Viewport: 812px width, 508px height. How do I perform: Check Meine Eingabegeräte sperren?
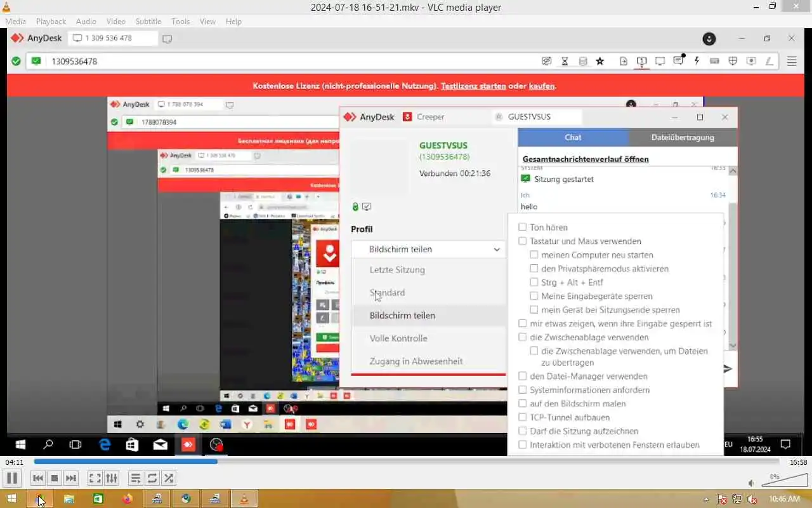pos(534,296)
